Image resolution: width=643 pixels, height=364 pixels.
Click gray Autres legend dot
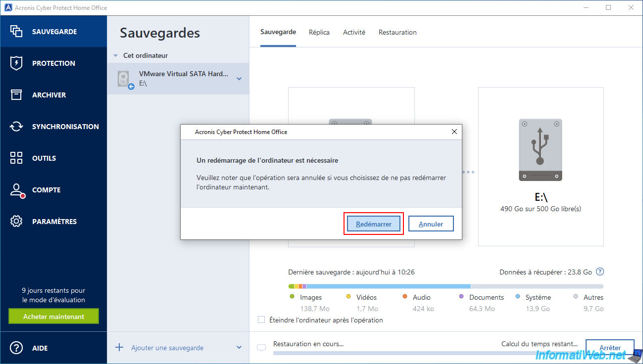576,297
